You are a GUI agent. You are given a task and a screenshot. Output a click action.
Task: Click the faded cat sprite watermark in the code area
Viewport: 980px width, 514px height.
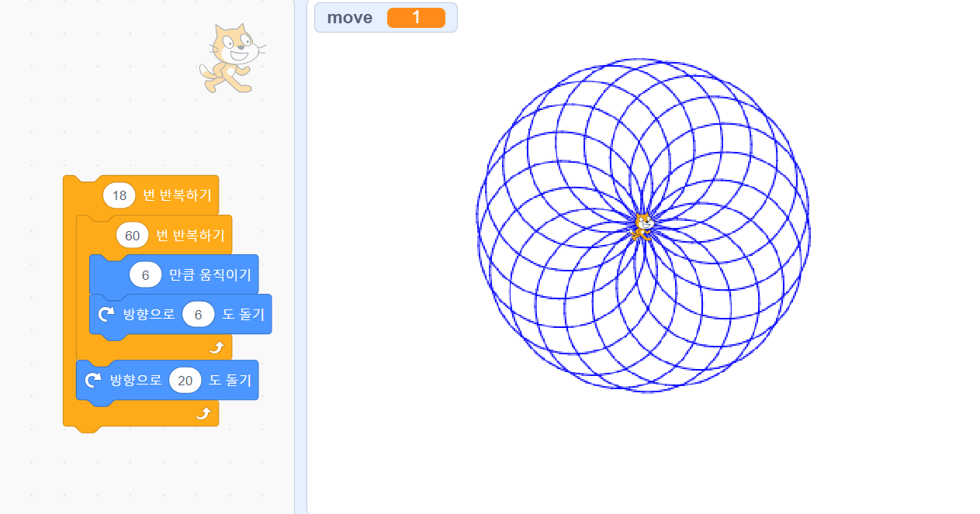click(231, 58)
